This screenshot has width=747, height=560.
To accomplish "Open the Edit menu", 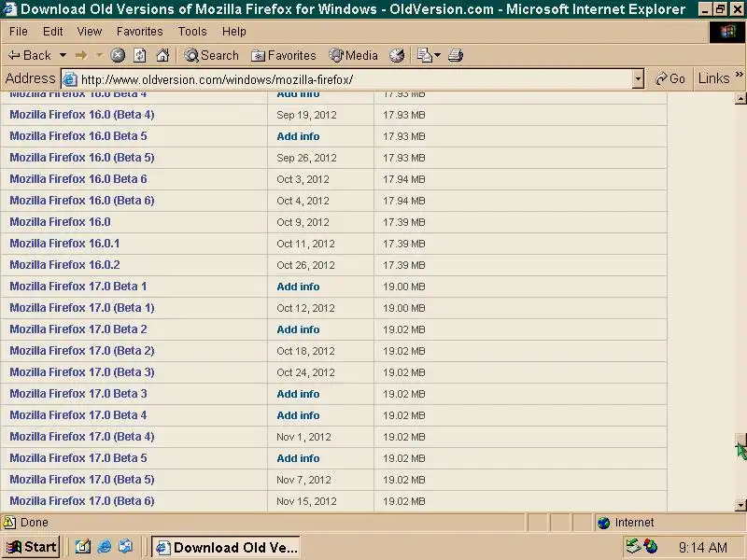I will pyautogui.click(x=53, y=32).
